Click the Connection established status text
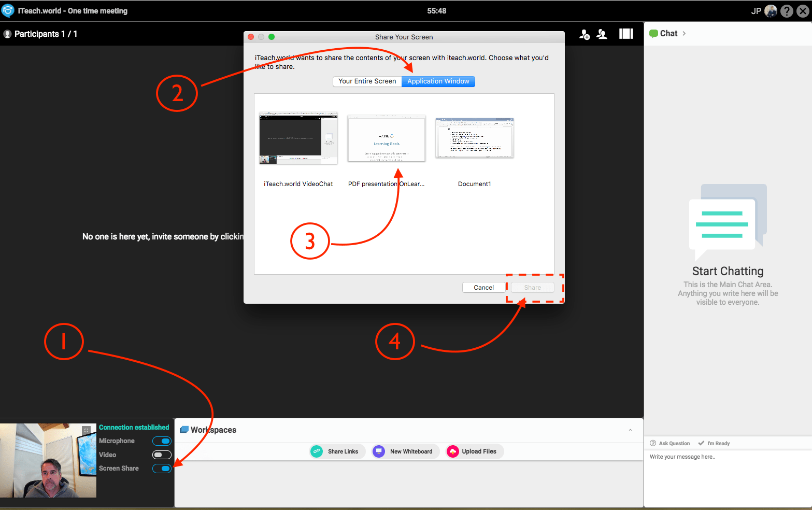 coord(134,428)
